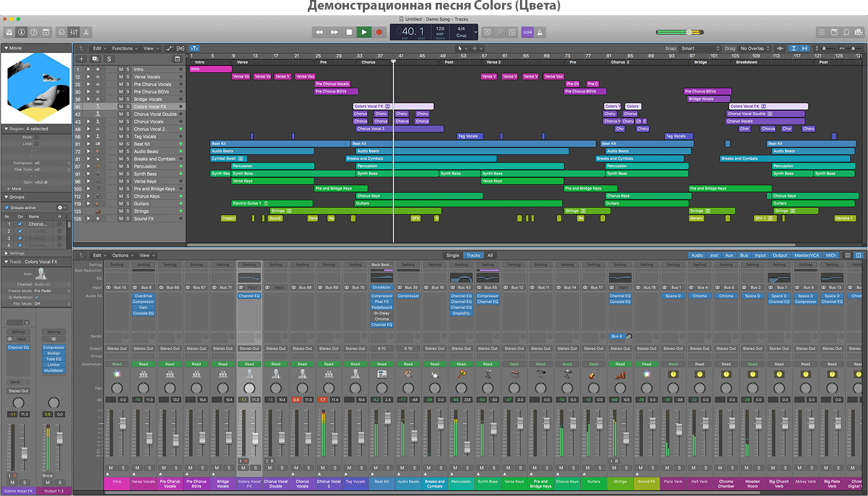The width and height of the screenshot is (868, 496).
Task: Open the Snap Smart dropdown
Action: pos(701,49)
